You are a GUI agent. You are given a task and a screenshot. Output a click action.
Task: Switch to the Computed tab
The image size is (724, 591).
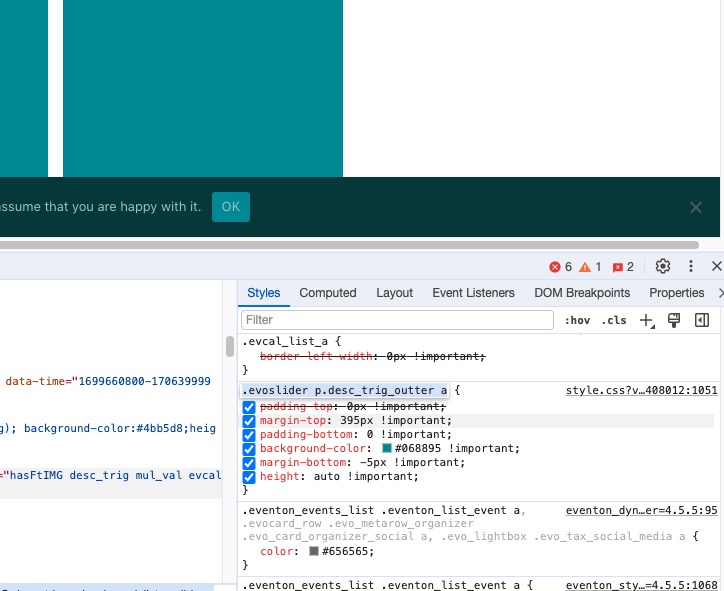tap(328, 293)
